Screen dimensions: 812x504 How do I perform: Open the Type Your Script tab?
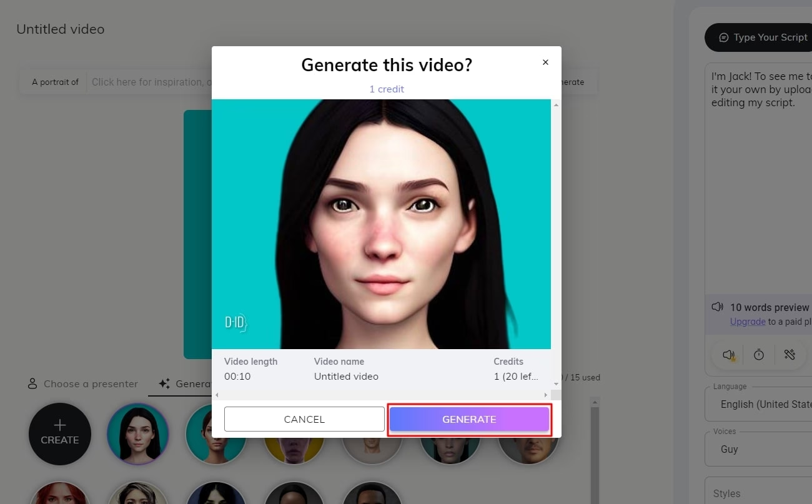(758, 37)
